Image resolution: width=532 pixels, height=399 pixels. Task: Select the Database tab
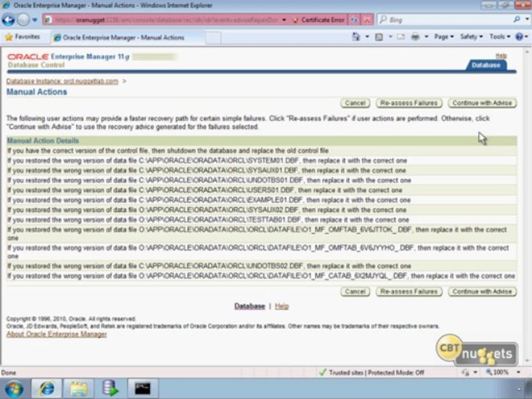point(486,65)
